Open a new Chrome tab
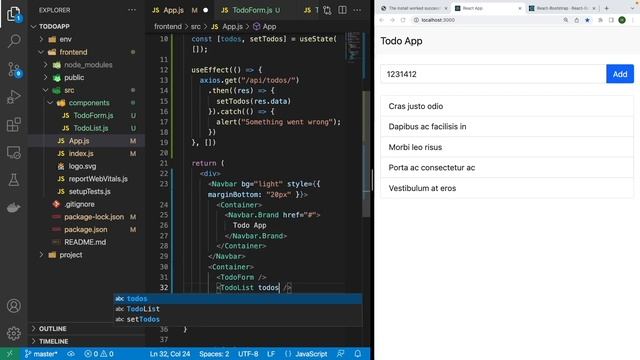 tap(607, 8)
